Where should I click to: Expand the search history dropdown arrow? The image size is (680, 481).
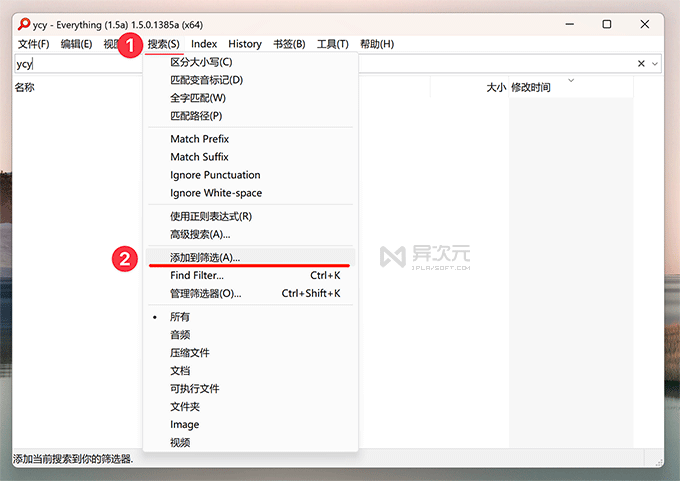click(655, 64)
